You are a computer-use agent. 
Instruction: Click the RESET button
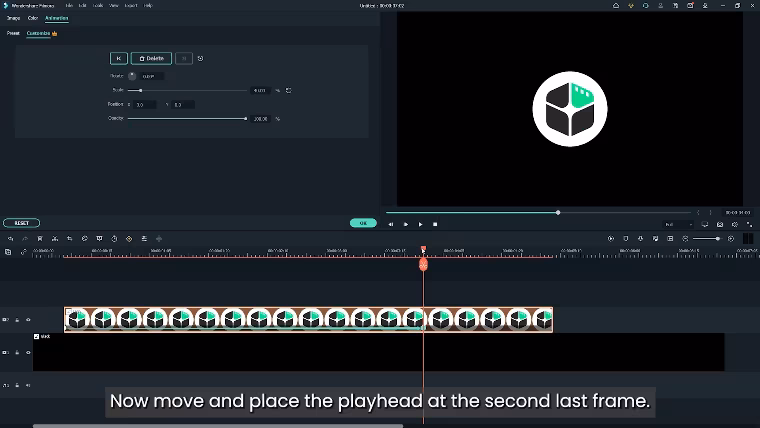click(x=21, y=223)
